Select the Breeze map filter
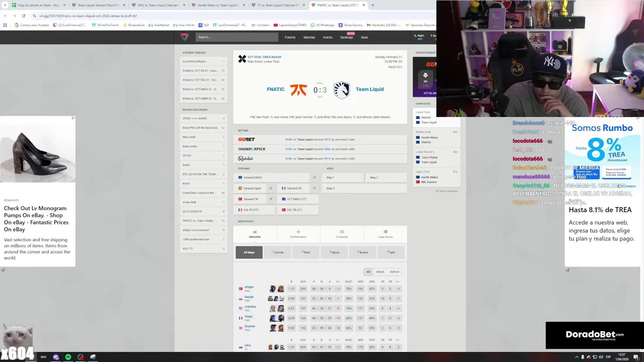 363,252
